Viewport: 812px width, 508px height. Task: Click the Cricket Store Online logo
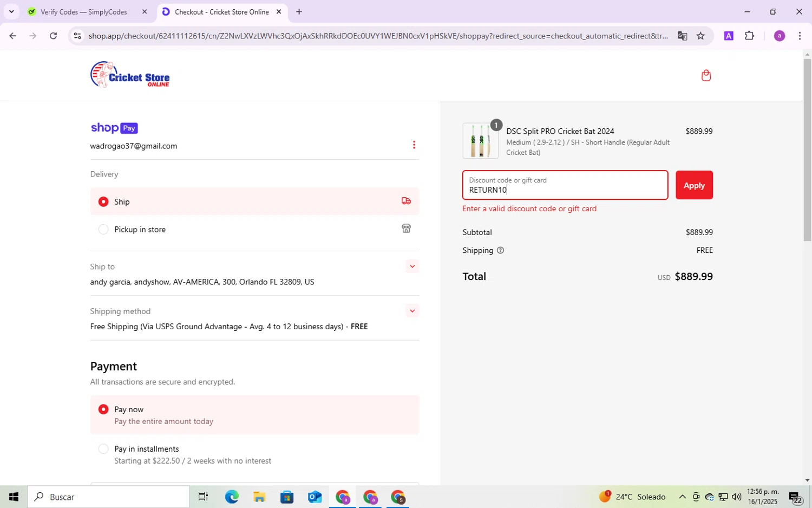(x=130, y=75)
